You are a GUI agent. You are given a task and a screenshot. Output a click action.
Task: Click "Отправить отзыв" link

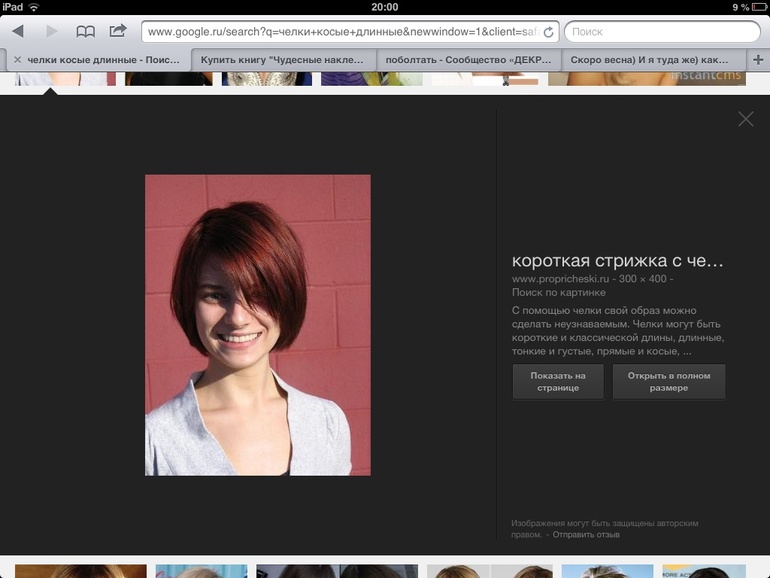click(586, 535)
